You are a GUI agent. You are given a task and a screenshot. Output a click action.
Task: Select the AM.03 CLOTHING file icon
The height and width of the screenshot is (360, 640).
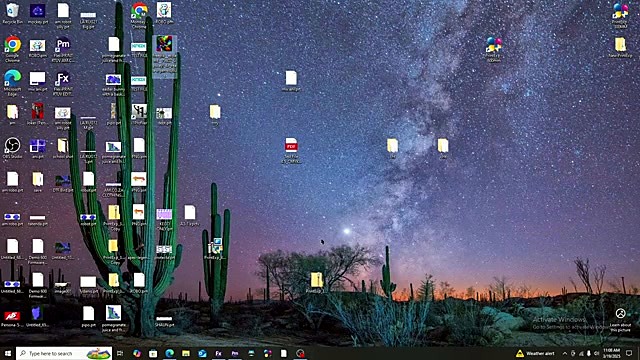(x=113, y=191)
